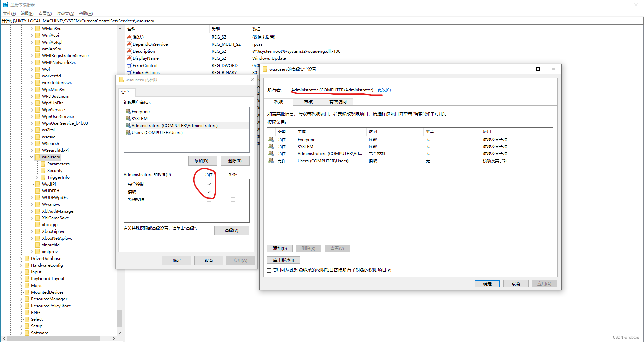The image size is (644, 342).
Task: Check the replace child object permissions checkbox
Action: click(269, 270)
